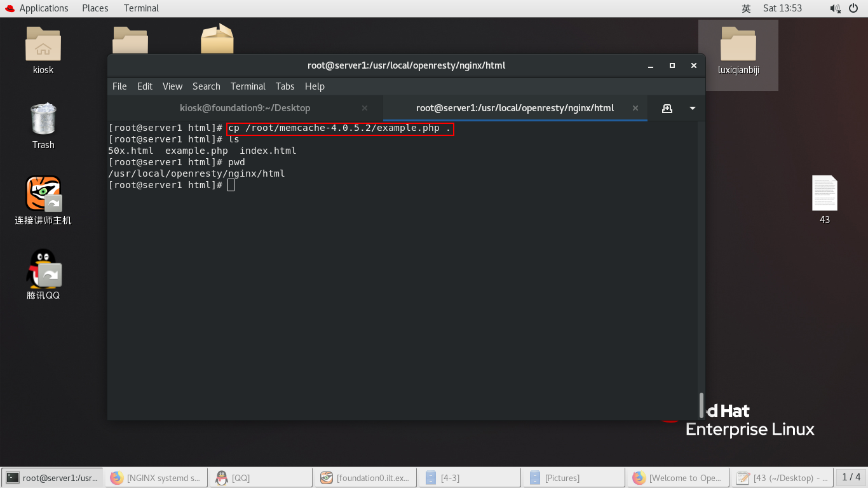
Task: Open the Places menu in top bar
Action: [95, 8]
